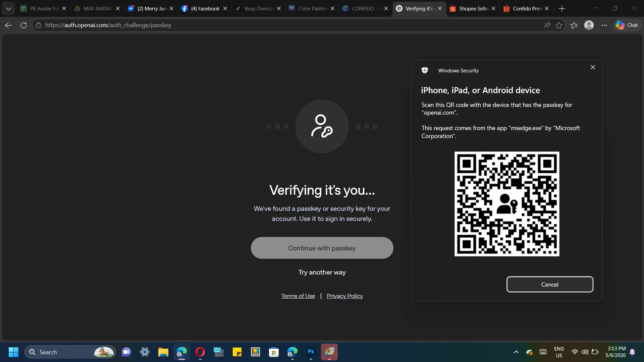Click the taskbar Search box
This screenshot has width=644, height=362.
[x=70, y=352]
